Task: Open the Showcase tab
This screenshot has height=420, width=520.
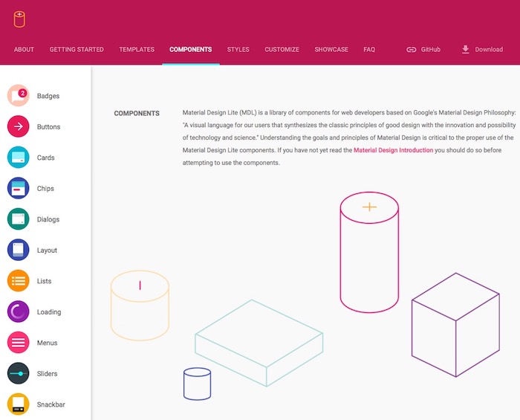Action: (331, 49)
